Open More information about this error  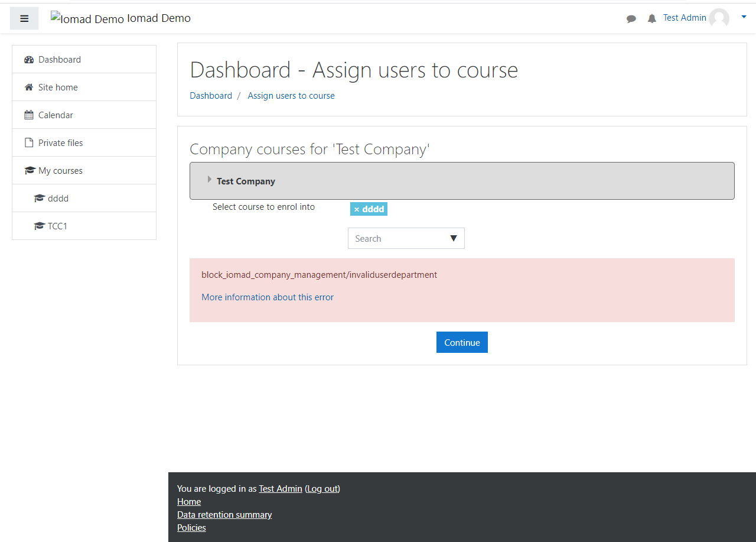tap(268, 297)
